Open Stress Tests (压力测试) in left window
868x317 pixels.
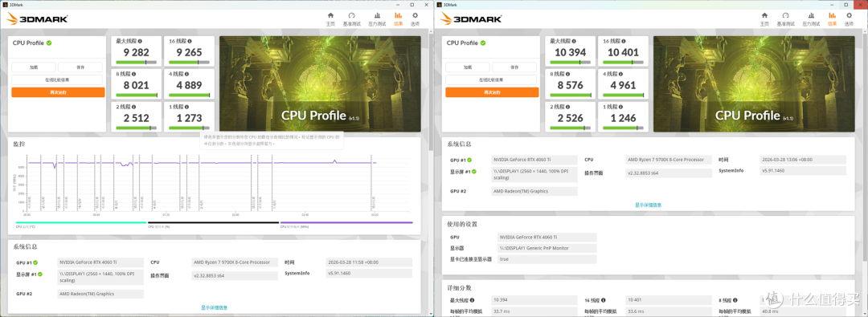(x=376, y=18)
